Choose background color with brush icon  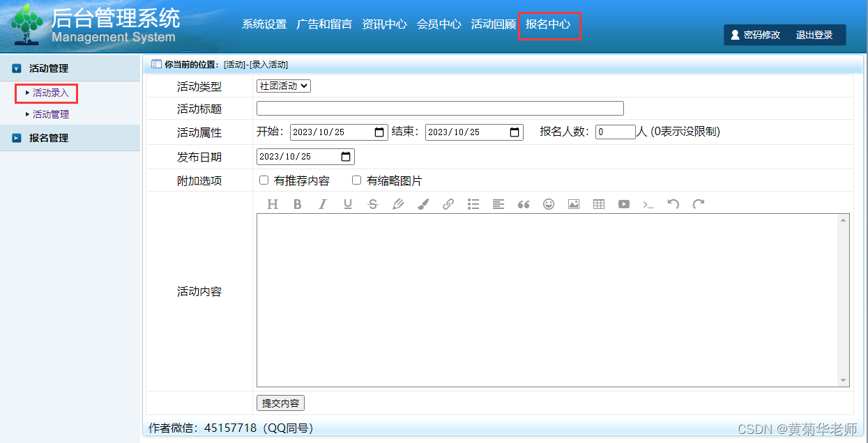click(x=423, y=204)
